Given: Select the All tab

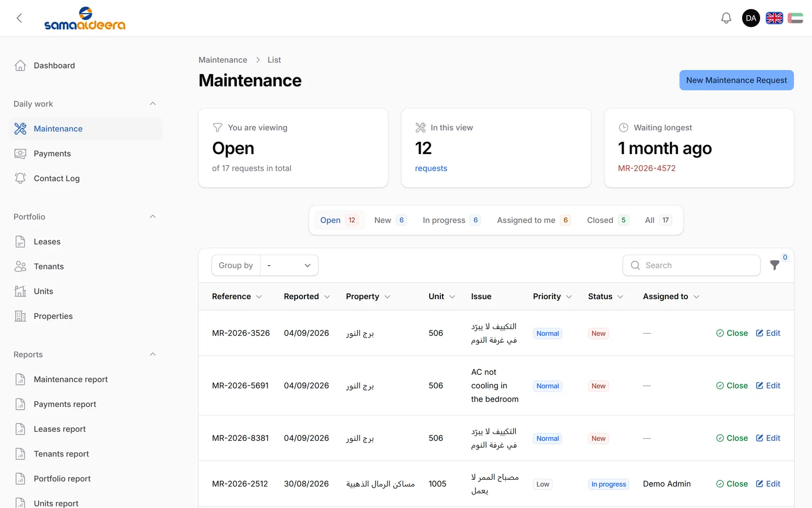Looking at the screenshot, I should point(658,220).
